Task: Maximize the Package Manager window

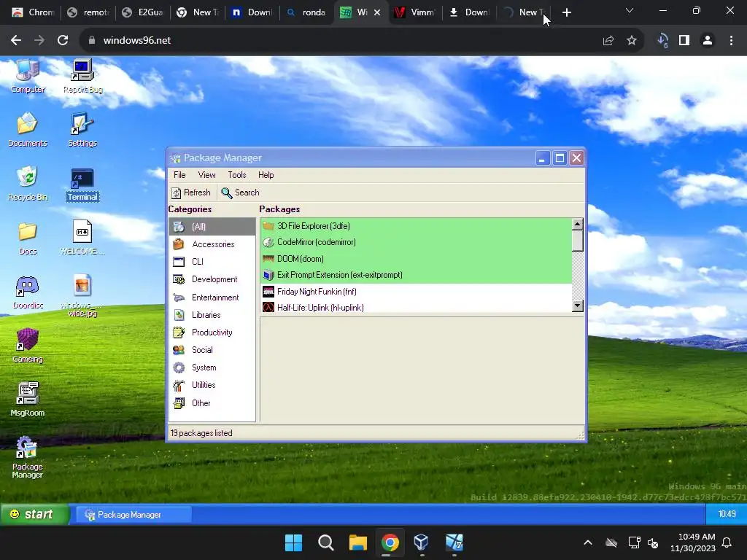Action: click(560, 158)
